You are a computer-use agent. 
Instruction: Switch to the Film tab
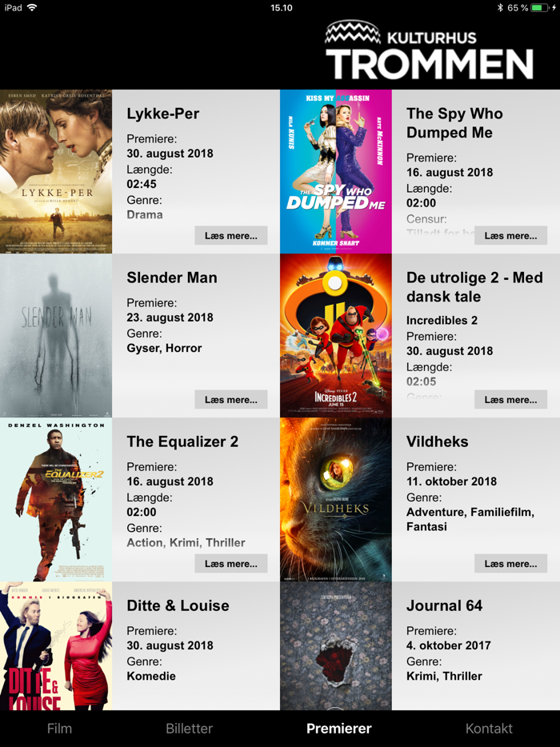(x=59, y=729)
